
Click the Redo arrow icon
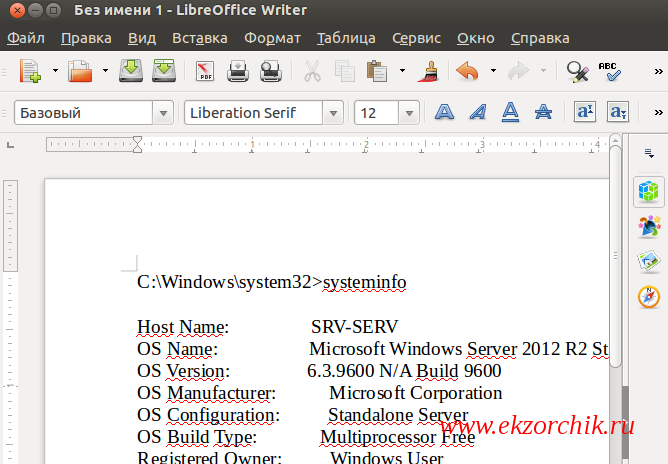tap(518, 71)
